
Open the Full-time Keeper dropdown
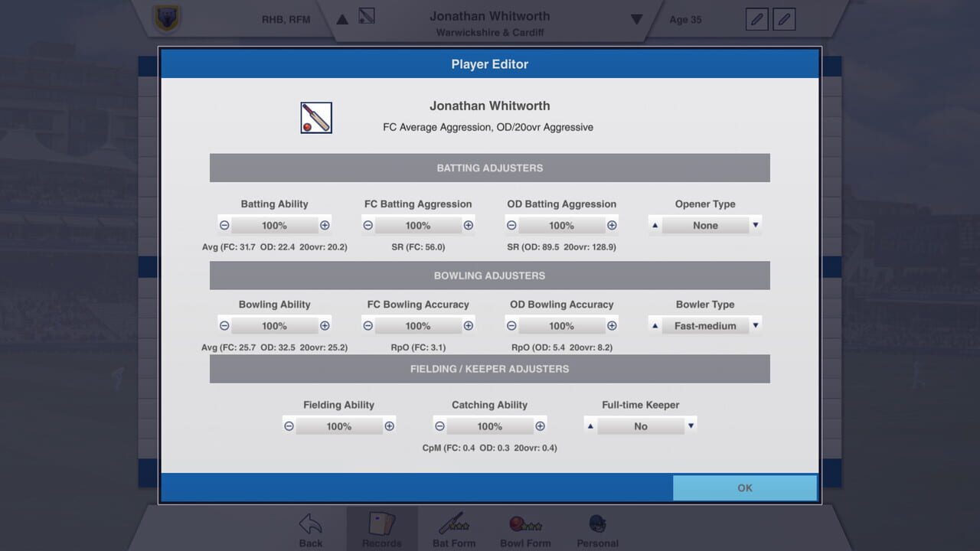[x=640, y=425]
